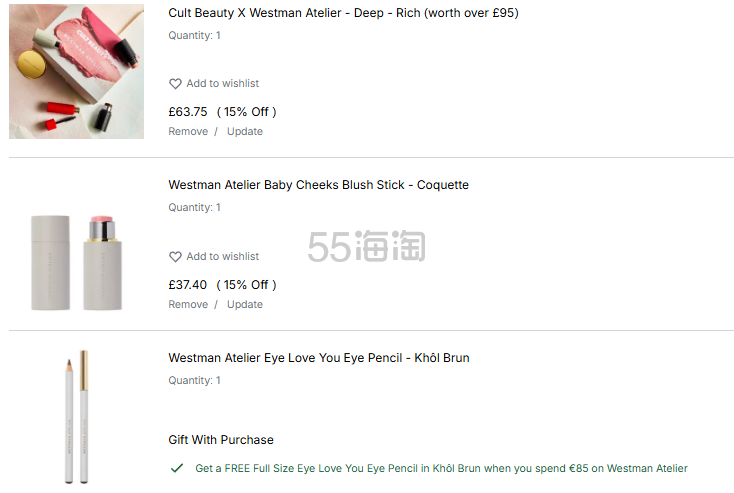Screen dimensions: 734x493
Task: Click the 'Gift With Purchase' heading
Action: click(x=221, y=440)
